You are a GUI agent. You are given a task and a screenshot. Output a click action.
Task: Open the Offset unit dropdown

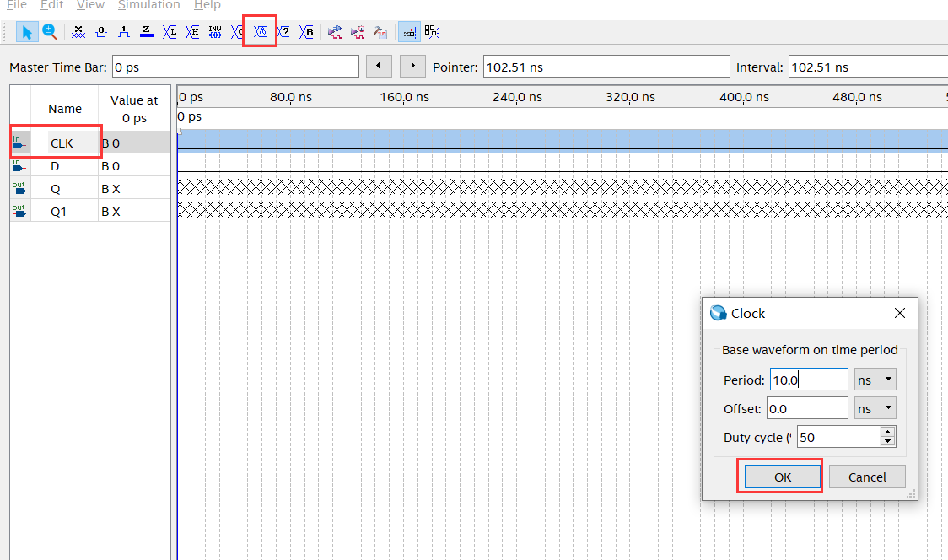click(x=875, y=408)
